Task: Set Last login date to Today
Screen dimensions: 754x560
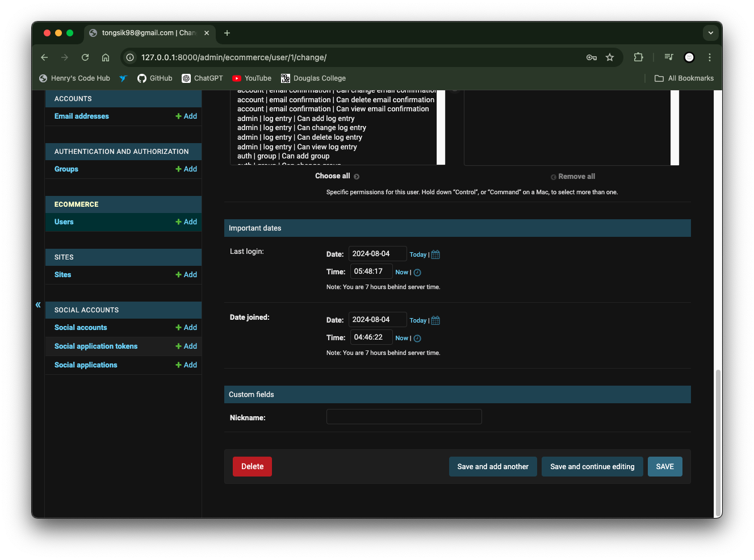Action: 418,255
